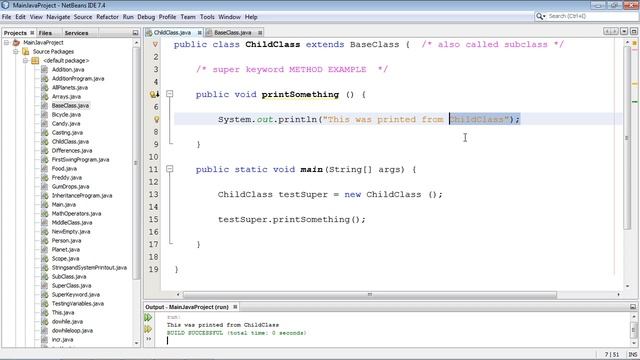This screenshot has height=360, width=640.
Task: Maximize the editor window
Action: click(633, 31)
